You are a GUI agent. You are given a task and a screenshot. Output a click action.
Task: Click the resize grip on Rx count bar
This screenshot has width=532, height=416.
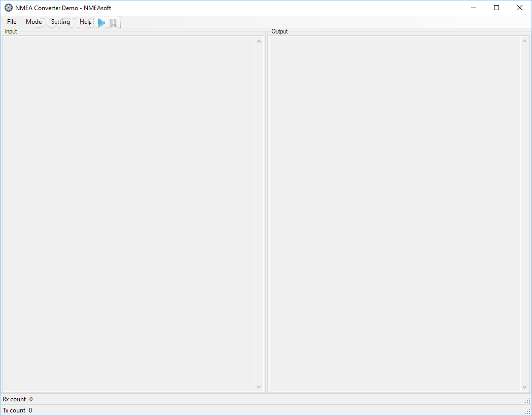(x=527, y=400)
